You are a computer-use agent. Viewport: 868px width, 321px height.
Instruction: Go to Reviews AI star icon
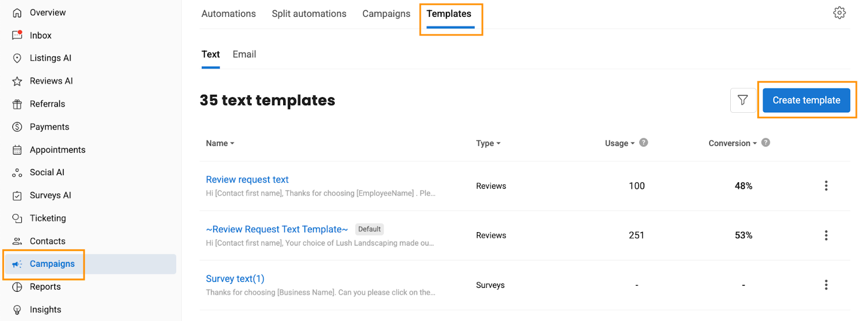pyautogui.click(x=17, y=81)
